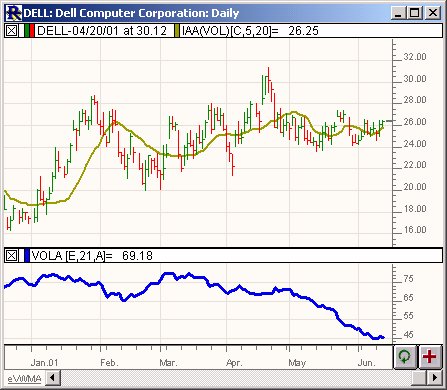Click the blue VOLA line color swatch
Viewport: 447px width, 390px height.
coord(27,256)
